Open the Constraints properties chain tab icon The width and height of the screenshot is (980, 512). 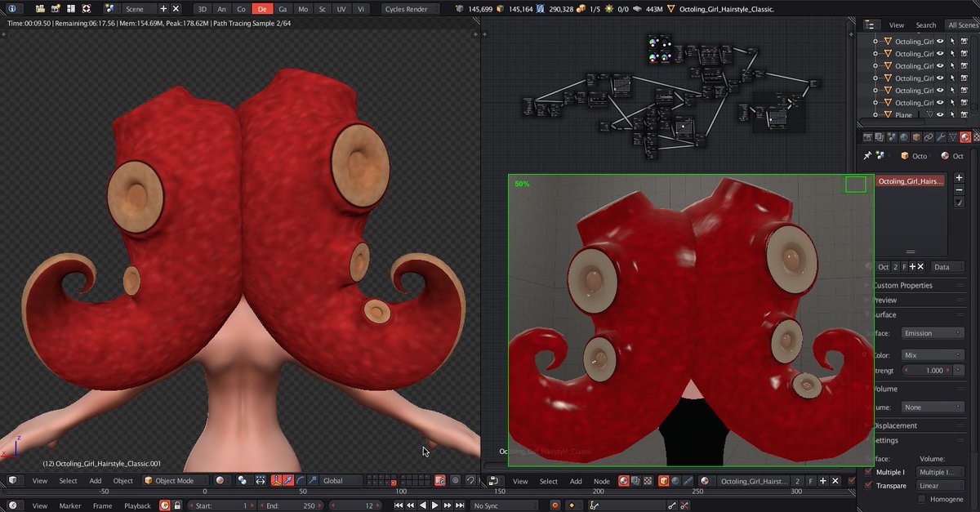pyautogui.click(x=928, y=137)
